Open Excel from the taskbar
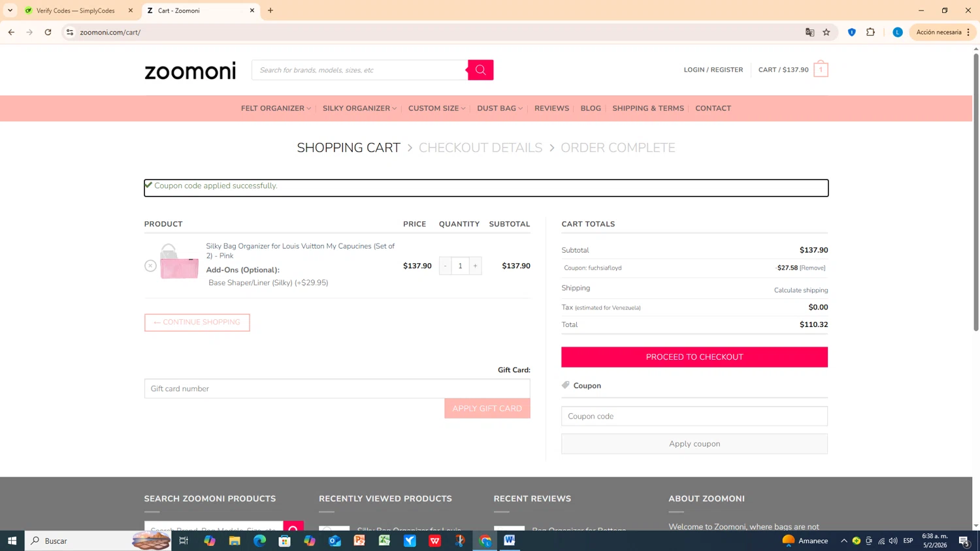 click(x=385, y=541)
